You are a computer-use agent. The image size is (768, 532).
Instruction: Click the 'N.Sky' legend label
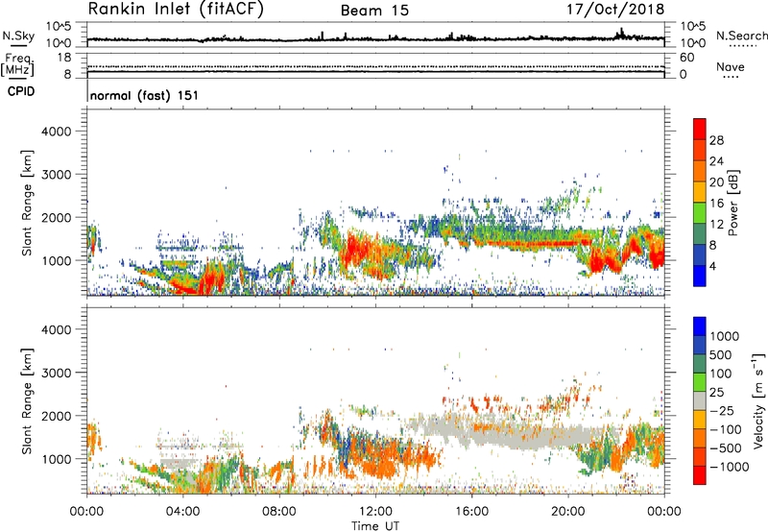[18, 36]
